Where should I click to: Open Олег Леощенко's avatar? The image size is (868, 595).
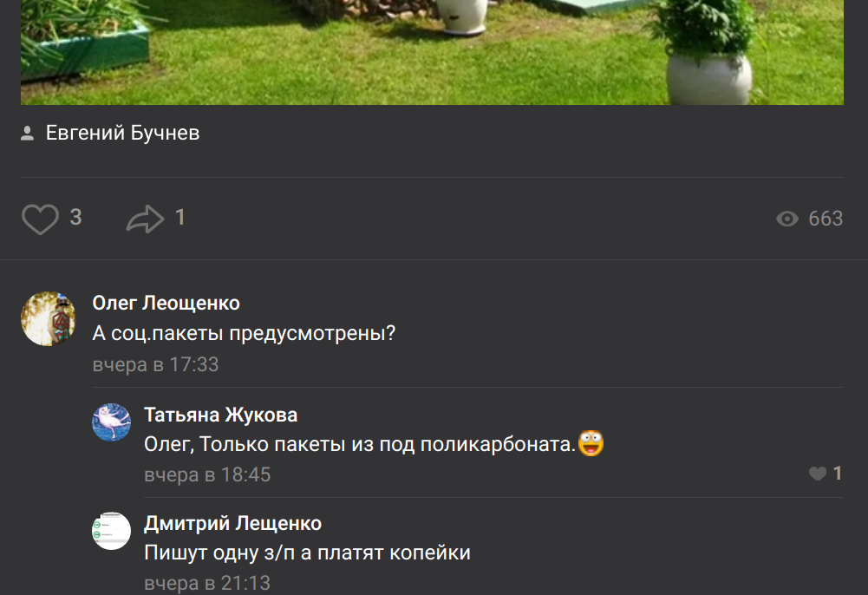click(49, 319)
